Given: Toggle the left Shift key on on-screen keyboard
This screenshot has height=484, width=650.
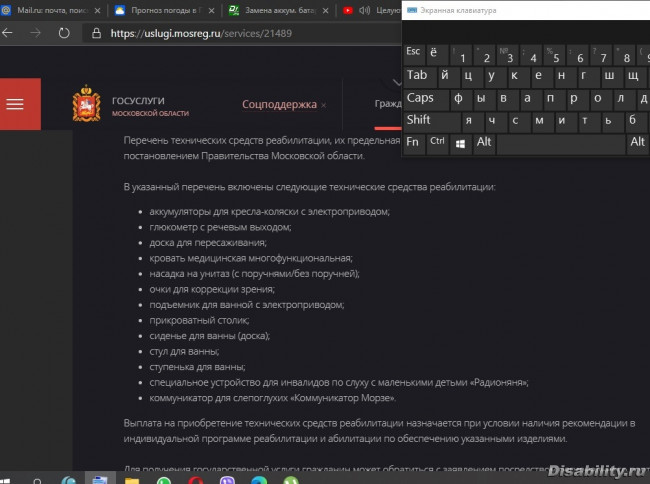Looking at the screenshot, I should pos(432,122).
